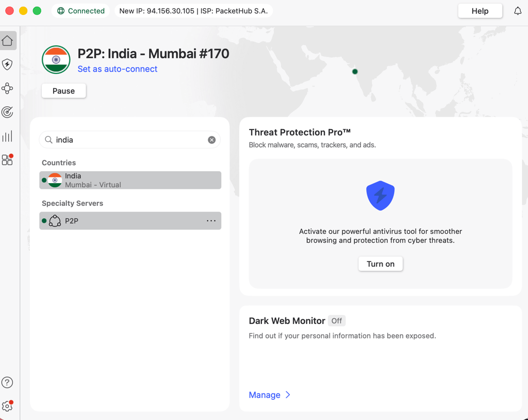Click the server search field
This screenshot has width=528, height=420.
(x=130, y=140)
